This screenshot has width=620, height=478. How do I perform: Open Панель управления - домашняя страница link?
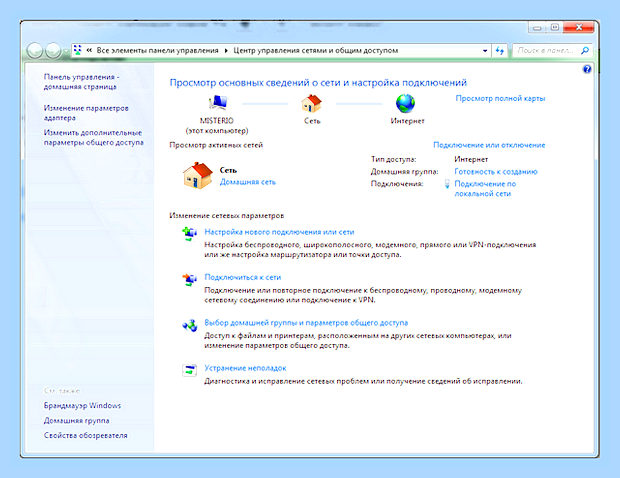pos(81,82)
